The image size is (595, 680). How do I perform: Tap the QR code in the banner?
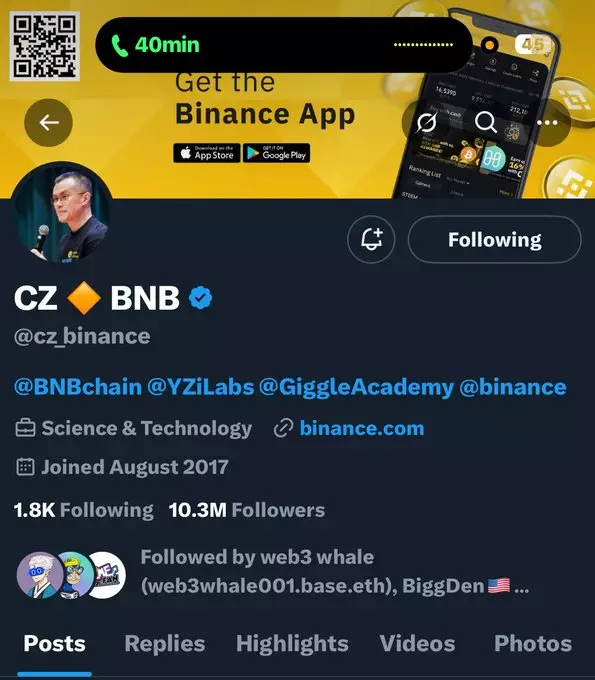pos(45,46)
